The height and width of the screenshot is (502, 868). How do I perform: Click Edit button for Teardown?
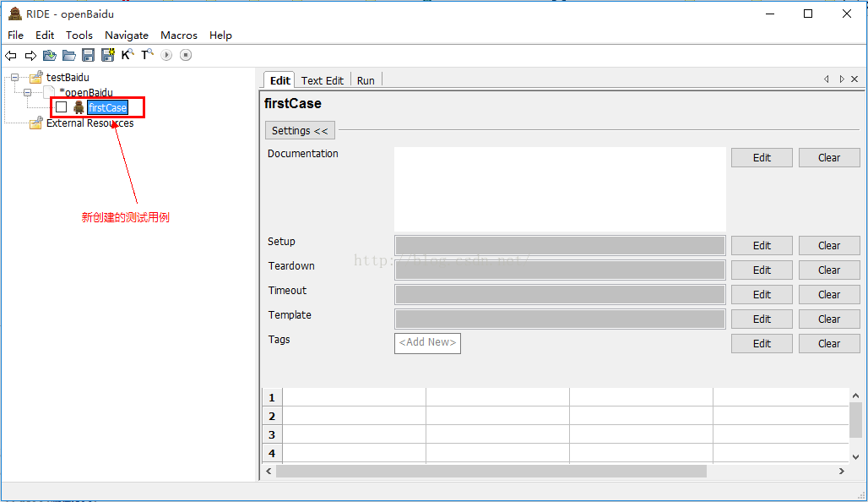tap(762, 270)
